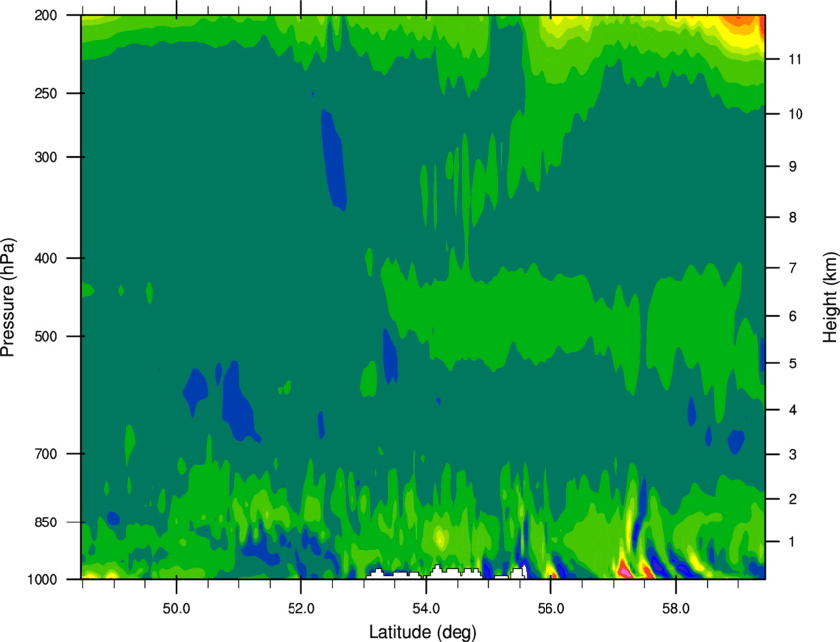Click the 'Latitude (deg)' axis title

(423, 632)
